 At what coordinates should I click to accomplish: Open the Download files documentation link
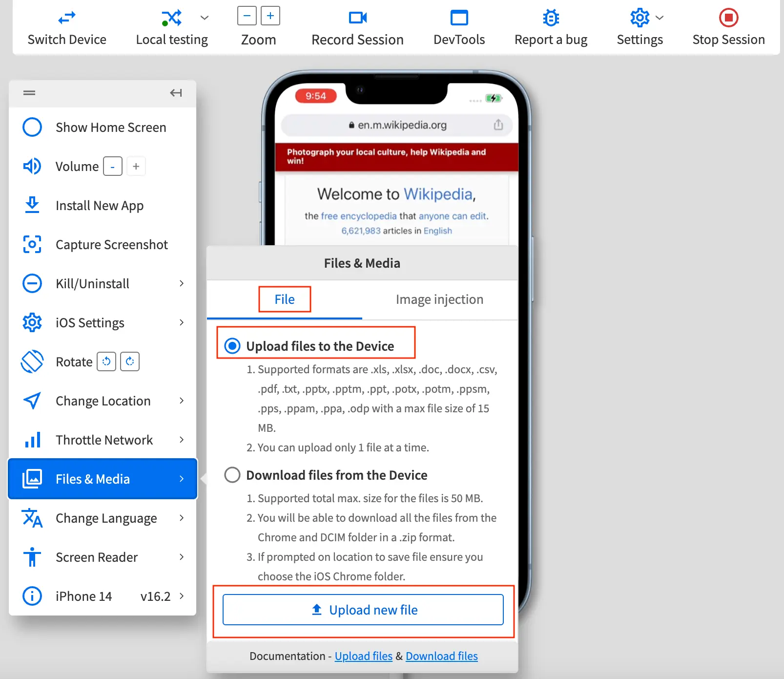point(441,656)
